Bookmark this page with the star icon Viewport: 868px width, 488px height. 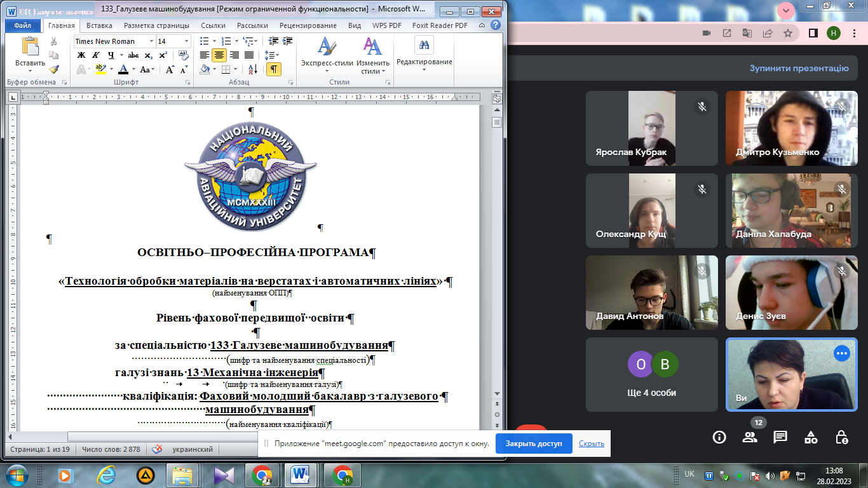pos(787,33)
